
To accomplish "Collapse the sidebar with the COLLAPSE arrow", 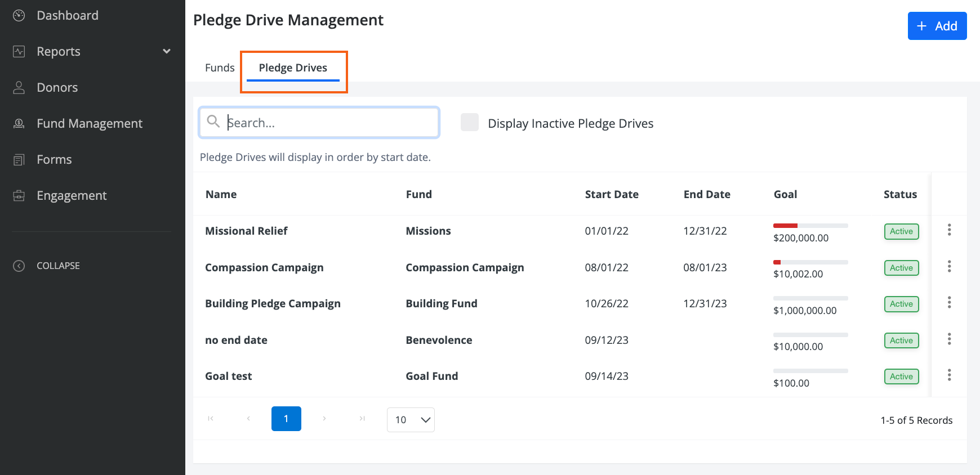I will [19, 266].
